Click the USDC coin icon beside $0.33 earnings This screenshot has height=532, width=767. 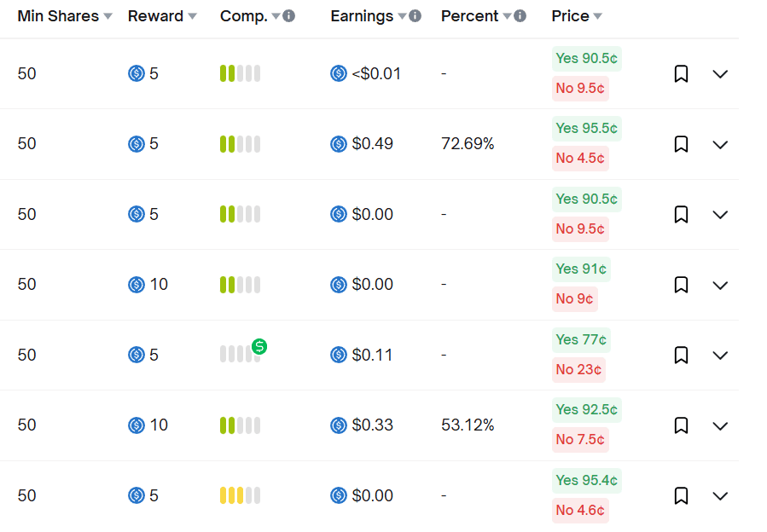(339, 425)
